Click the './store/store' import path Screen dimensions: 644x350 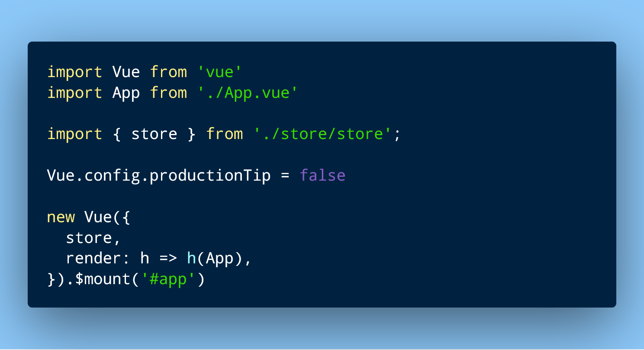(323, 134)
